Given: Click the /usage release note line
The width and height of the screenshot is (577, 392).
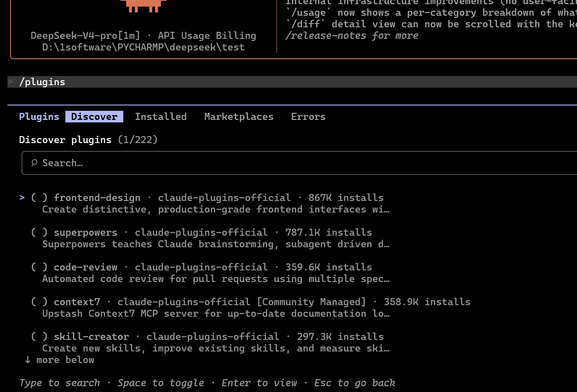Looking at the screenshot, I should pos(431,12).
